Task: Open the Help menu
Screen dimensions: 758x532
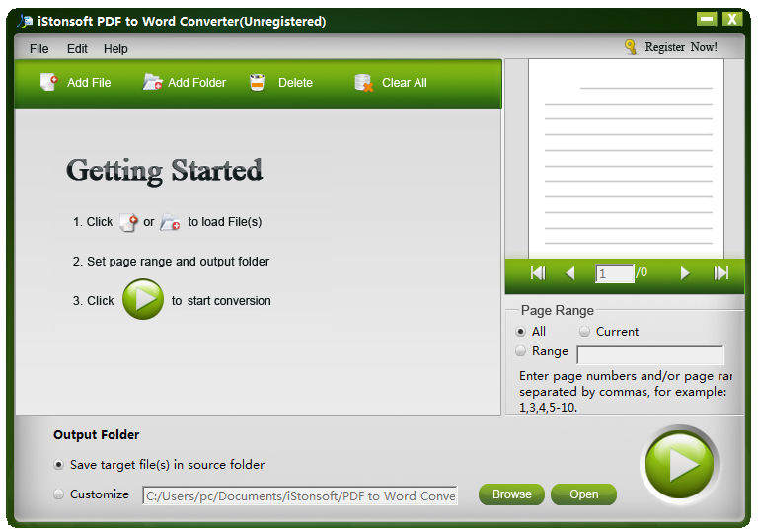Action: (x=115, y=48)
